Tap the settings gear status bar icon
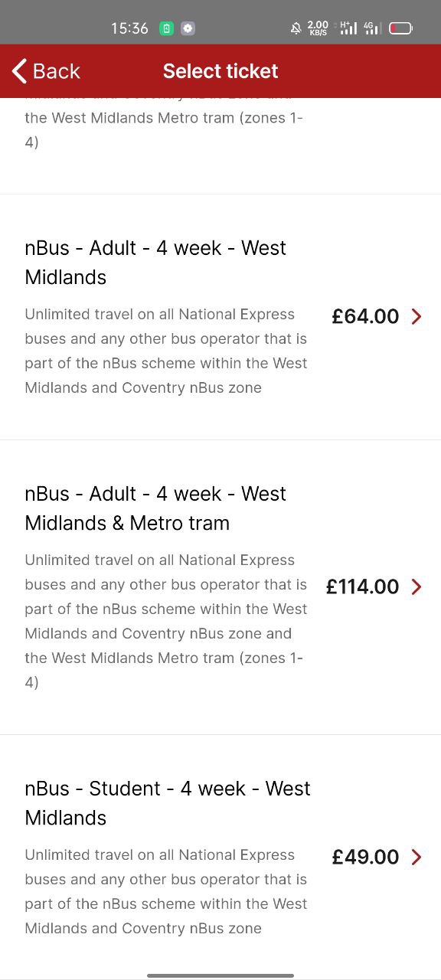441x980 pixels. point(188,28)
